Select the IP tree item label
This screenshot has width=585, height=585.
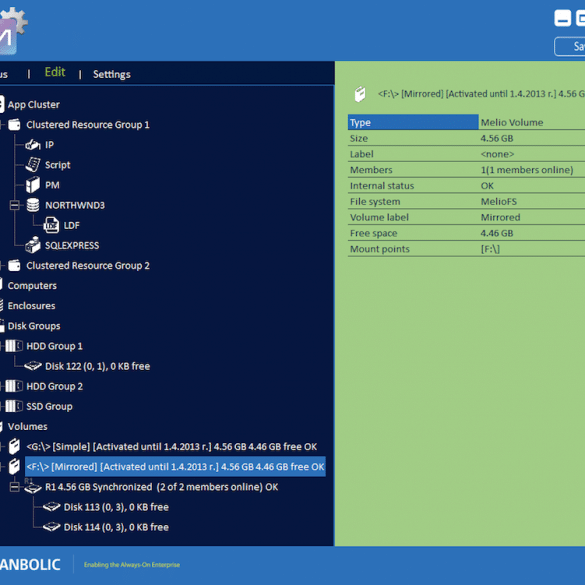click(x=49, y=145)
